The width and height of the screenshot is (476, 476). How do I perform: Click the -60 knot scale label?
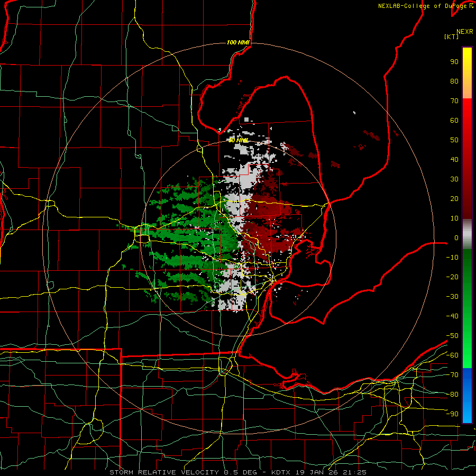[452, 355]
